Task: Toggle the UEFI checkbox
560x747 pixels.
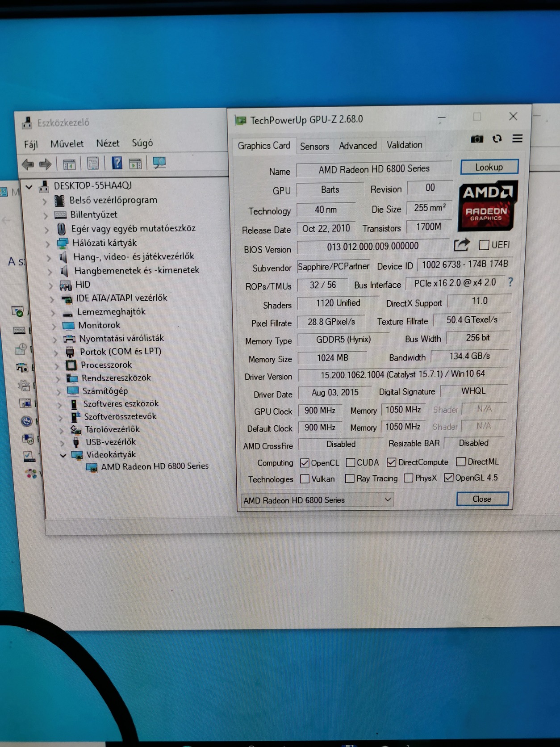Action: (x=484, y=245)
